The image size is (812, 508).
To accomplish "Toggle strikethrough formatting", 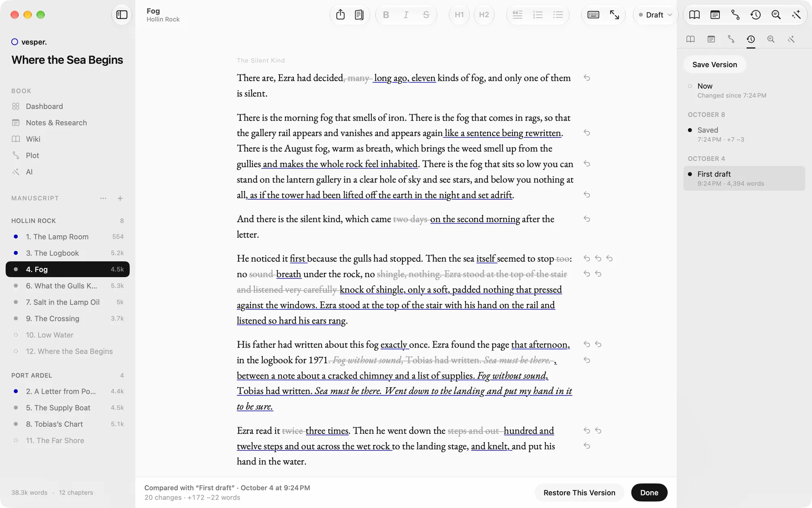I will click(x=426, y=15).
